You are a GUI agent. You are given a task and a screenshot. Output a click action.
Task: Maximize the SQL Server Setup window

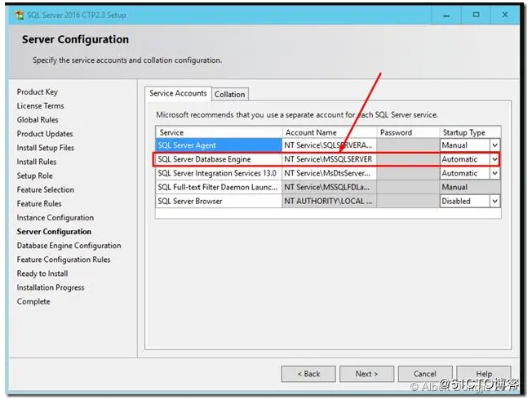point(476,15)
